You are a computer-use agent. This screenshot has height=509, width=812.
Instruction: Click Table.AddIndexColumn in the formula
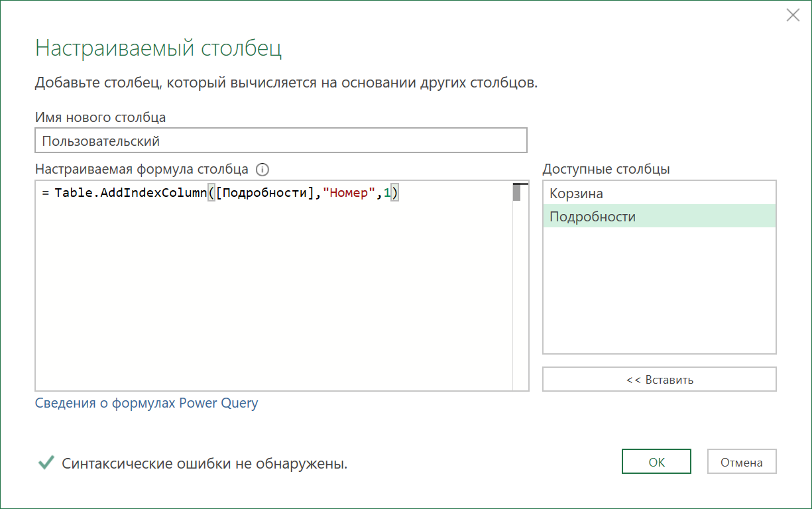tap(131, 194)
